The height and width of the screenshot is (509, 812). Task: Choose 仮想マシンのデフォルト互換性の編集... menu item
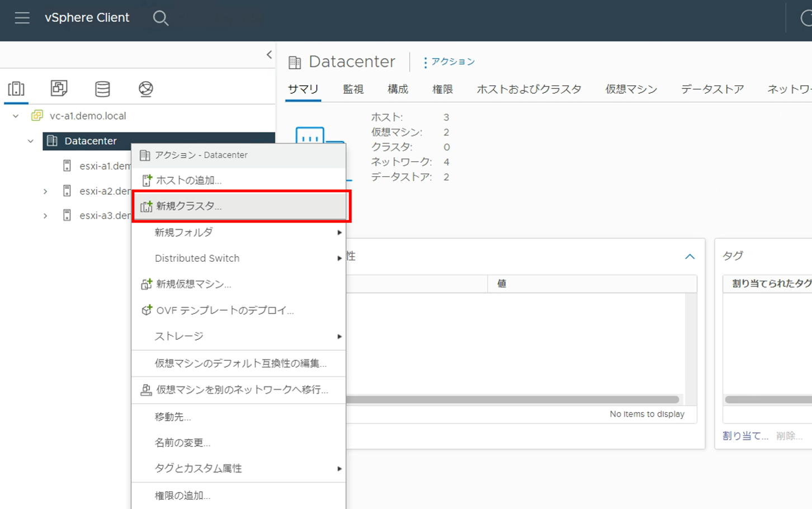pyautogui.click(x=239, y=364)
